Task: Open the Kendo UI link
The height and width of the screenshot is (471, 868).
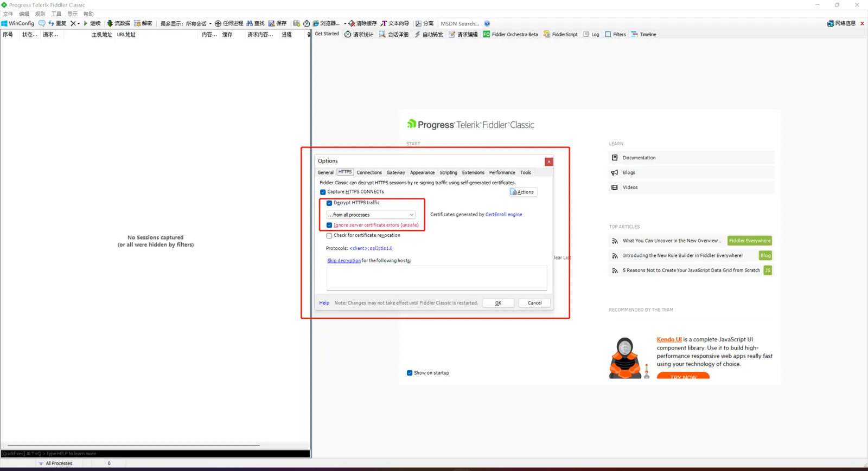Action: tap(669, 340)
